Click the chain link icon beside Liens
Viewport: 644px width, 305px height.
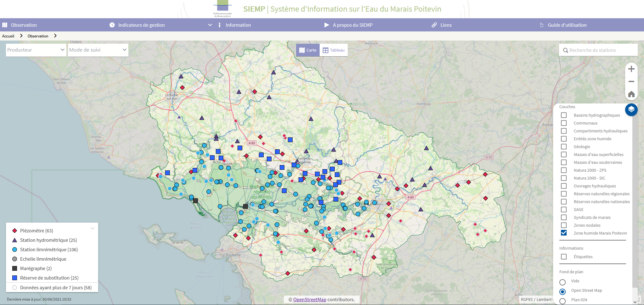(x=434, y=25)
